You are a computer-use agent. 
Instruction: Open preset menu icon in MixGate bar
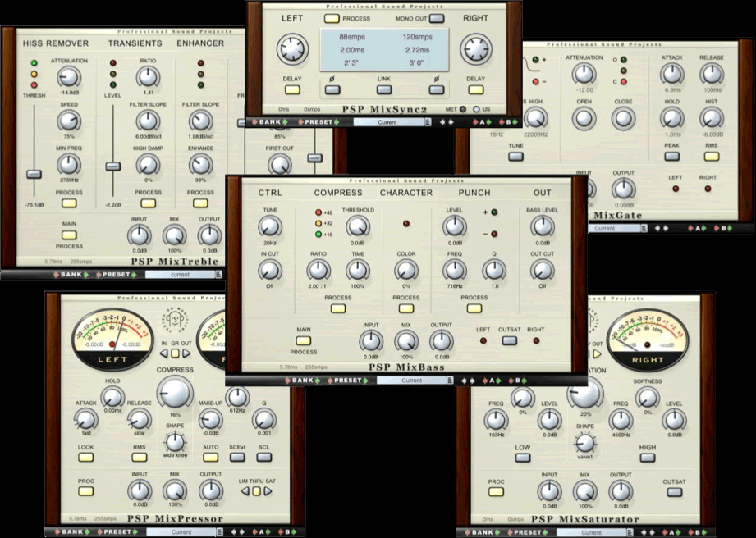644,228
